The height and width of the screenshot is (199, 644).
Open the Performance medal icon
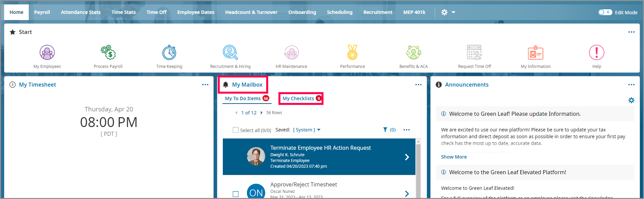pos(352,52)
